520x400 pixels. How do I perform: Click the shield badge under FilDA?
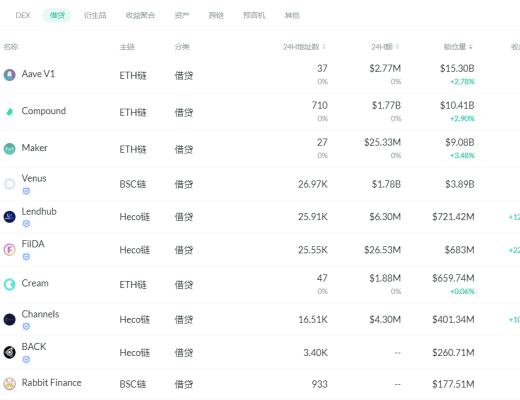26,257
